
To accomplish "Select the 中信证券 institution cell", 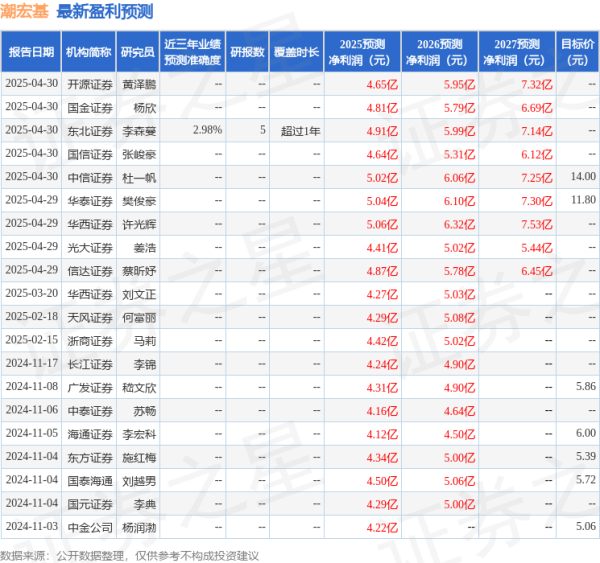I will pos(88,177).
